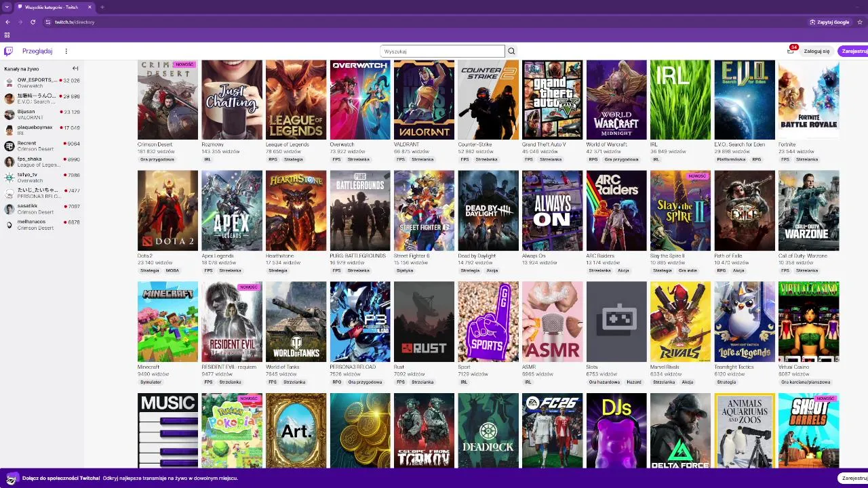The image size is (868, 488).
Task: Click the OW_ESPORTS channel avatar
Action: [x=9, y=83]
